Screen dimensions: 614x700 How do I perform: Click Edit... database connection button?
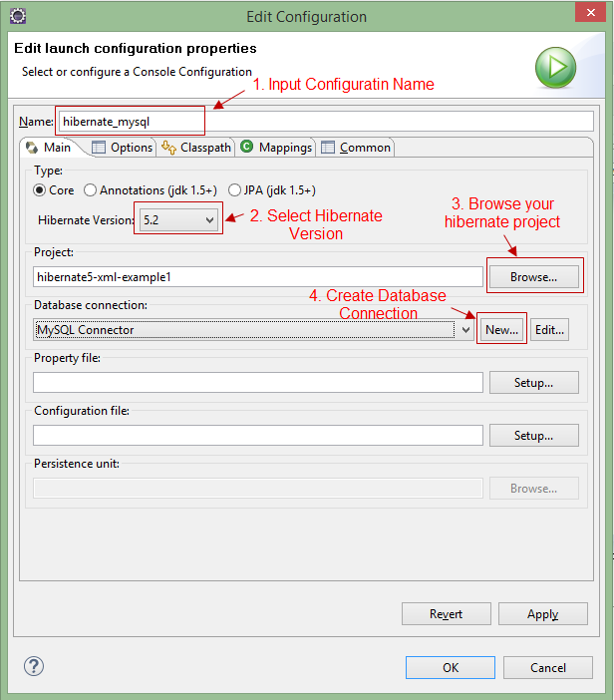pyautogui.click(x=549, y=330)
